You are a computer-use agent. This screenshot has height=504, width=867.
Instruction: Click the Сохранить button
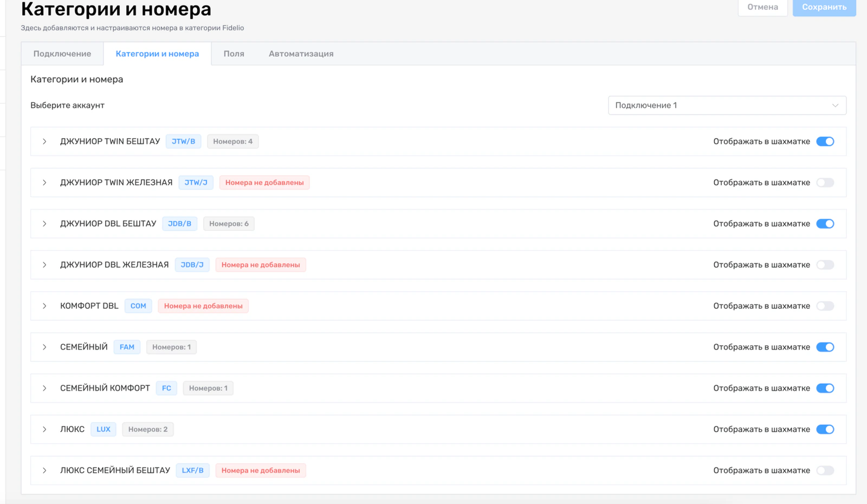tap(824, 8)
